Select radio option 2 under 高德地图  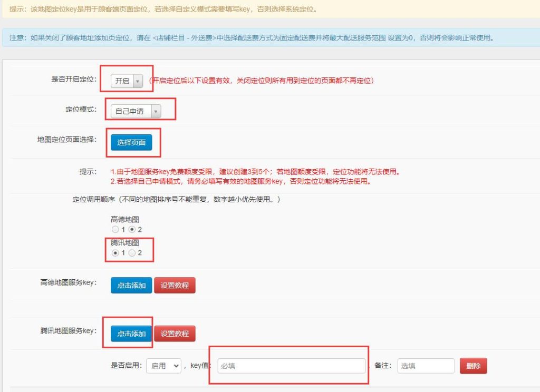pos(132,230)
